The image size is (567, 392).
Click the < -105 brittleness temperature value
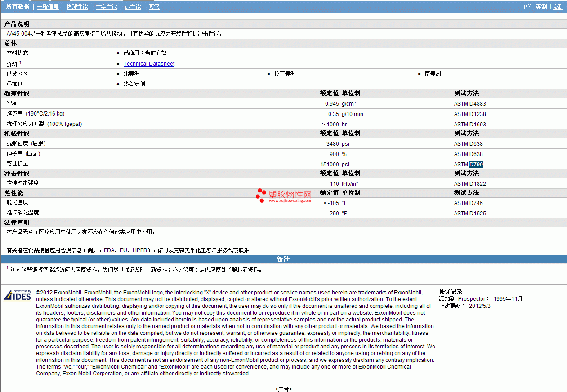pos(331,203)
